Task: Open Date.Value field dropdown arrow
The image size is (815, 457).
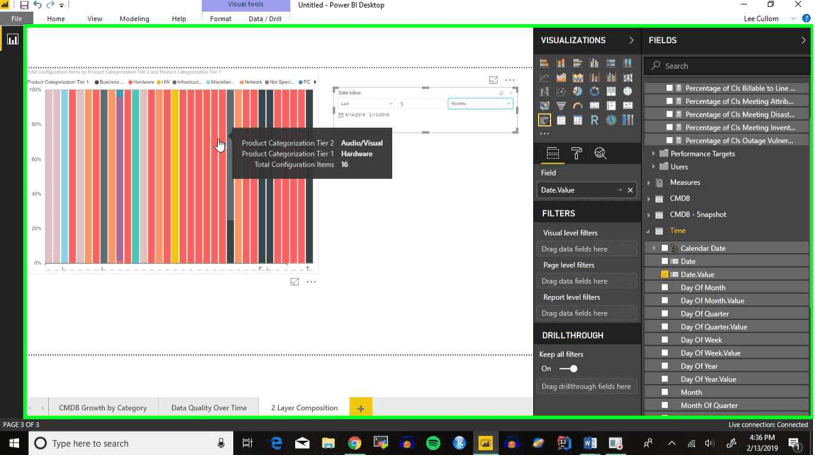Action: click(620, 190)
